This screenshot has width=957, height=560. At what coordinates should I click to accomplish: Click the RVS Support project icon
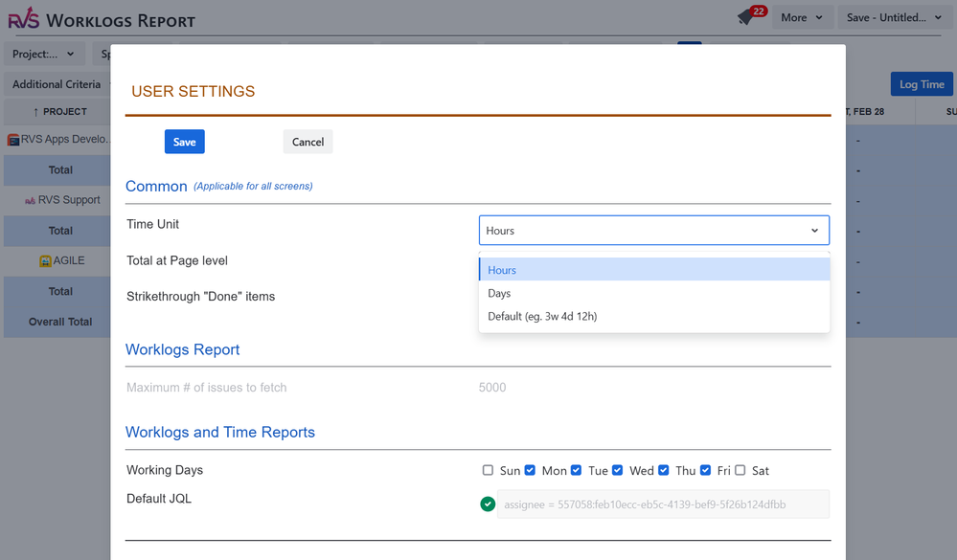pos(30,201)
